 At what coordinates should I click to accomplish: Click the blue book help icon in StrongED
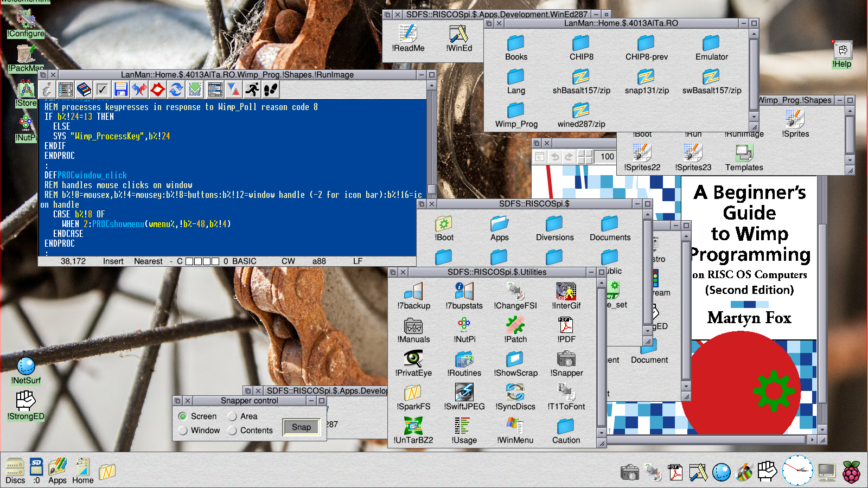click(84, 89)
